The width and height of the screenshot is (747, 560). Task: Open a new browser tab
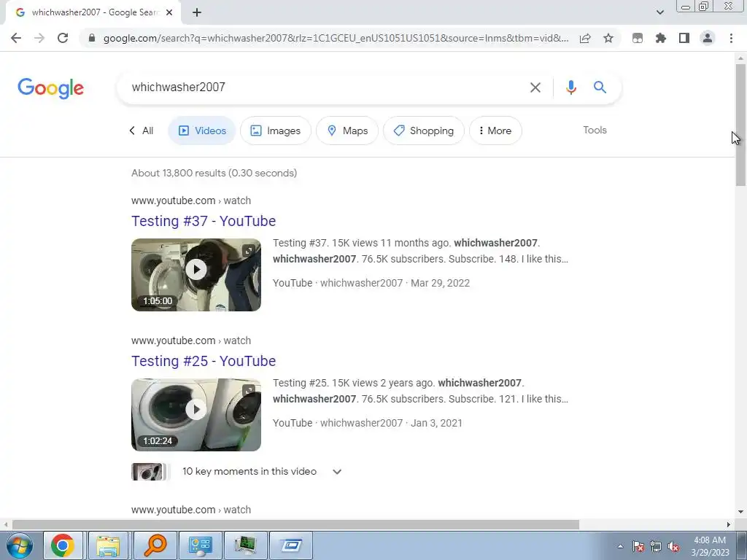coord(197,12)
